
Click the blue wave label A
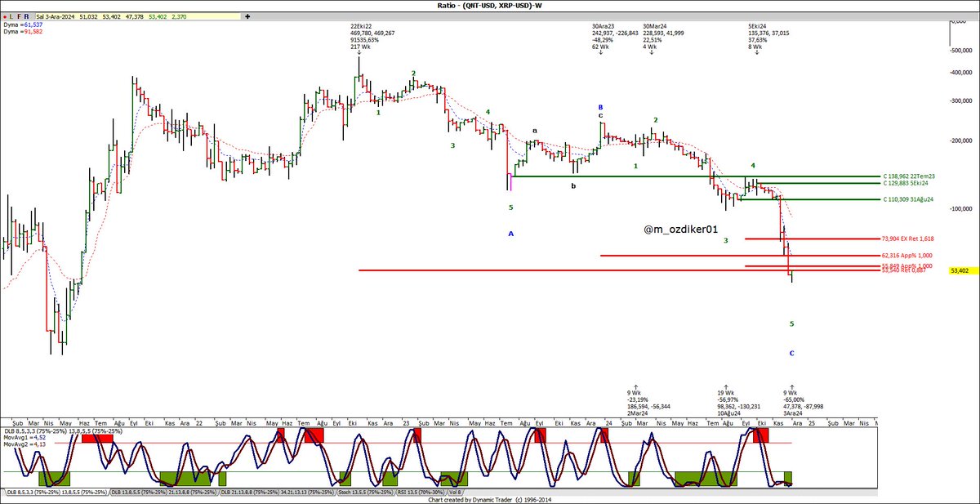(x=511, y=234)
